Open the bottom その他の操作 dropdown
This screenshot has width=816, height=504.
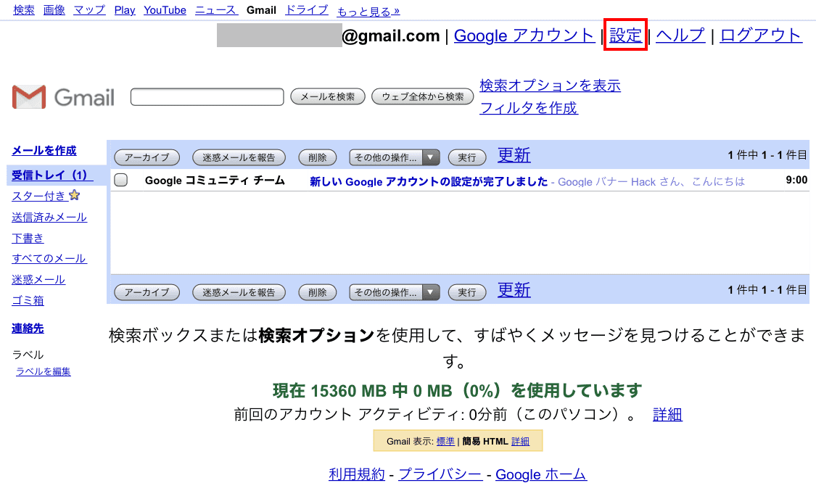[395, 292]
